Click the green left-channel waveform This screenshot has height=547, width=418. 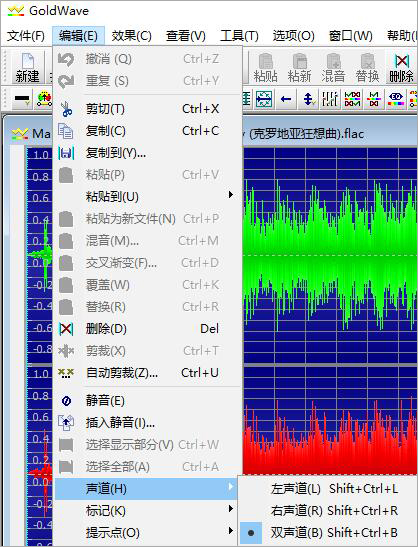pos(330,255)
